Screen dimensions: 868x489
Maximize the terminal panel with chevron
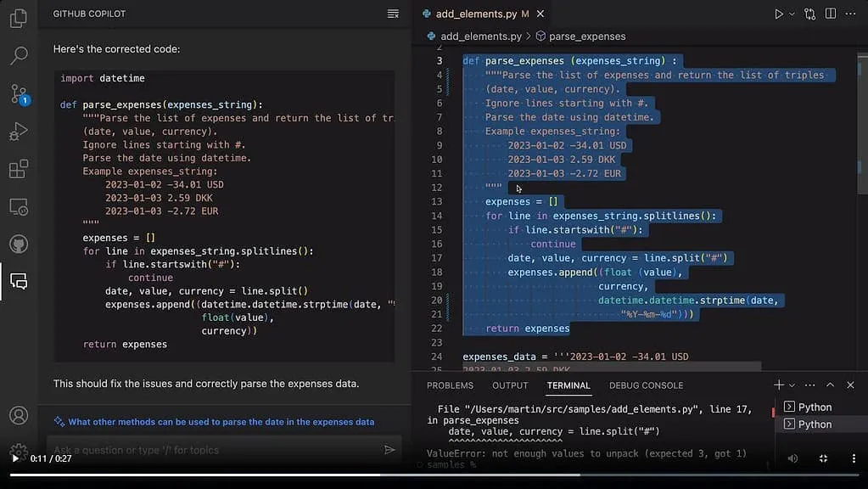pyautogui.click(x=829, y=385)
